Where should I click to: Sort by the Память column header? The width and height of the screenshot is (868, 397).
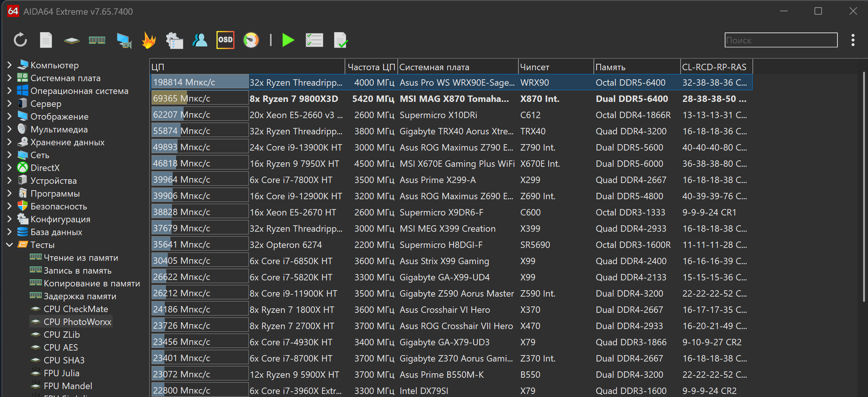tap(637, 67)
